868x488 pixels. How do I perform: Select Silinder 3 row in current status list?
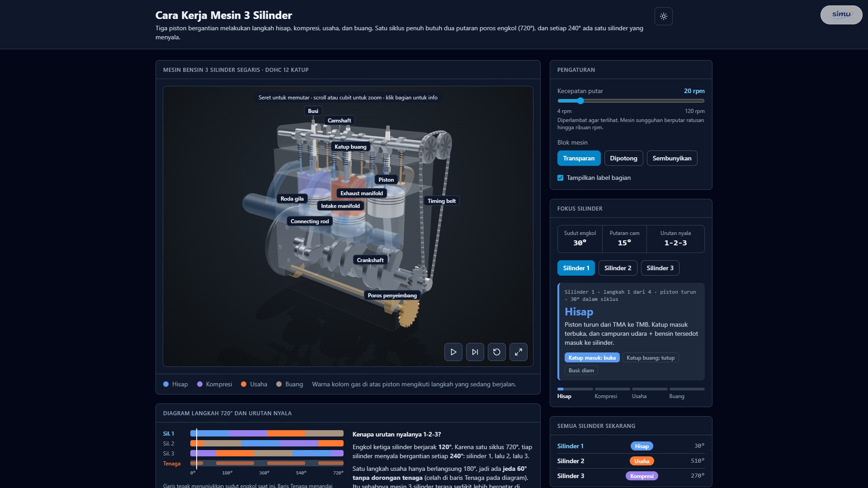(x=631, y=476)
